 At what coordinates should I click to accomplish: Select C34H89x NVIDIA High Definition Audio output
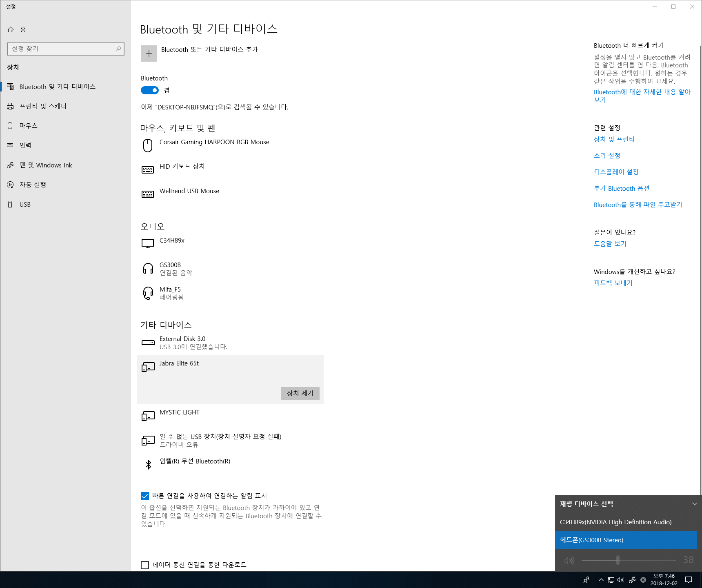click(626, 522)
